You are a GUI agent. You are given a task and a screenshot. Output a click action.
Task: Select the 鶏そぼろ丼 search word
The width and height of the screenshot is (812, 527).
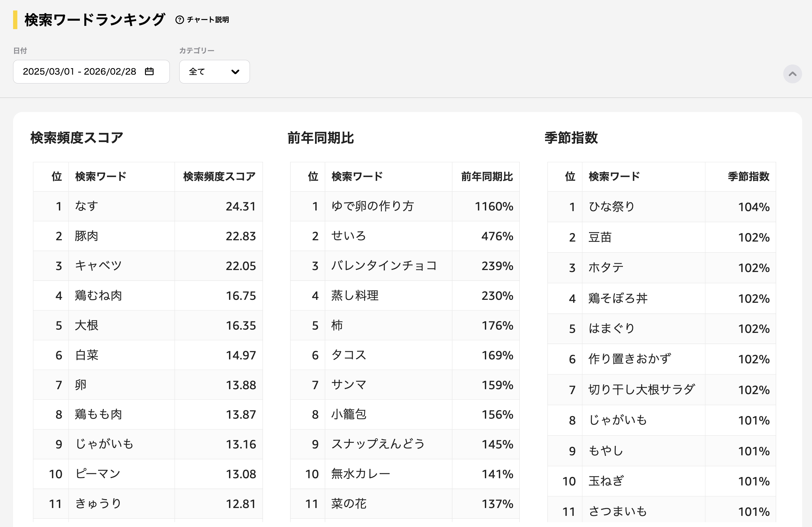(x=618, y=298)
